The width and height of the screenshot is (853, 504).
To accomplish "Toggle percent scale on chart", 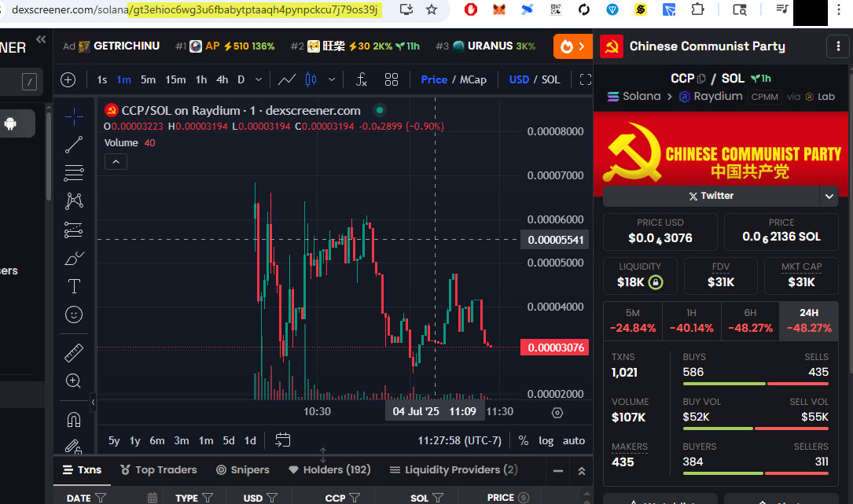I will click(x=524, y=440).
